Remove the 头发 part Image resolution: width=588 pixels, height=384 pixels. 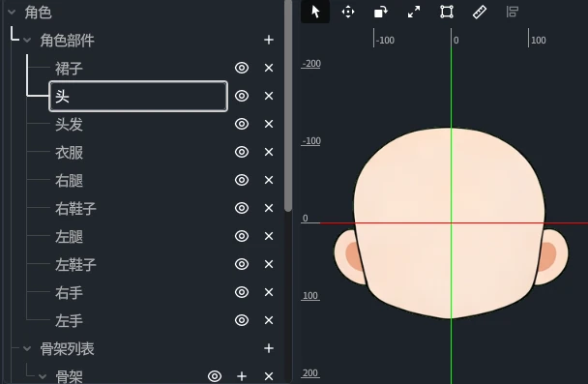click(269, 124)
